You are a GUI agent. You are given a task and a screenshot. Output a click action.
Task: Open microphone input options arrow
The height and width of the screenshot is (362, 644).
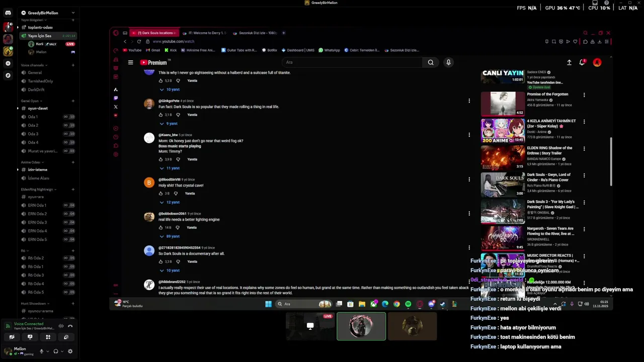click(x=47, y=351)
